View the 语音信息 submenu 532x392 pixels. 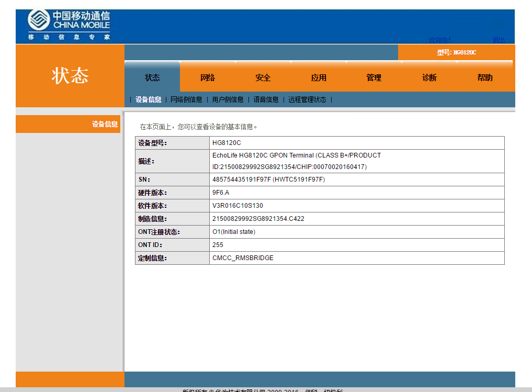click(266, 99)
